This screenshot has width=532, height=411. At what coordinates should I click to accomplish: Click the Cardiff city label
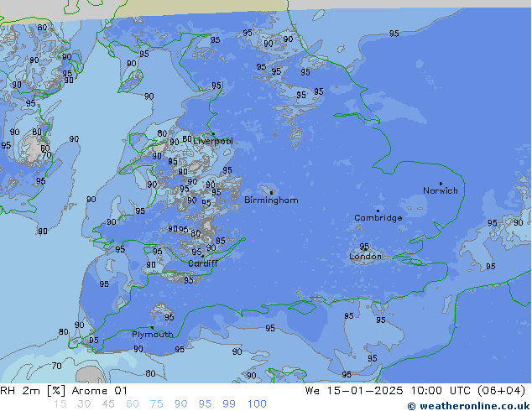coord(203,263)
